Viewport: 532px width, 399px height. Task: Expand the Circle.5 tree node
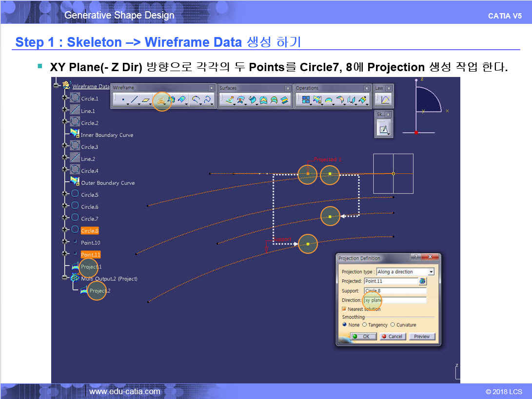64,194
